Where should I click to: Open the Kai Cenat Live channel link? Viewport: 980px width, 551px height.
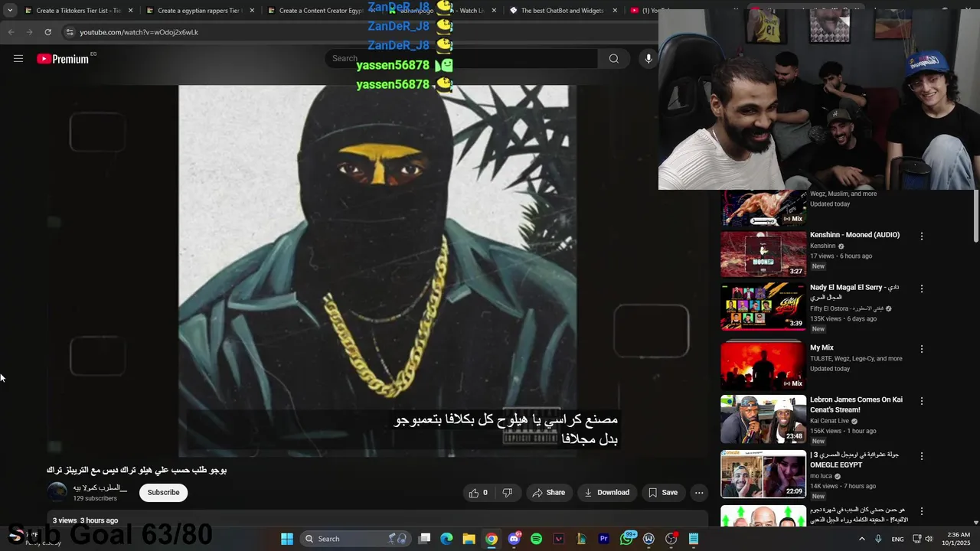pyautogui.click(x=829, y=421)
